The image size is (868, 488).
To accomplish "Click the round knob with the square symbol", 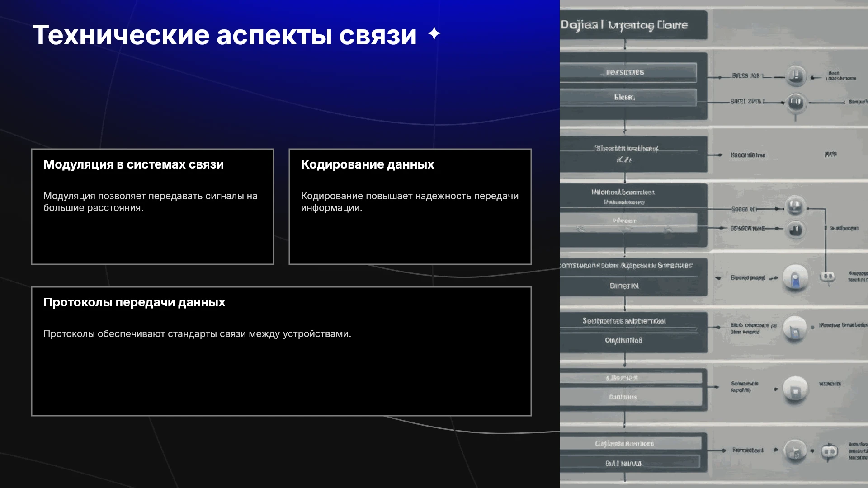I will coord(795,389).
